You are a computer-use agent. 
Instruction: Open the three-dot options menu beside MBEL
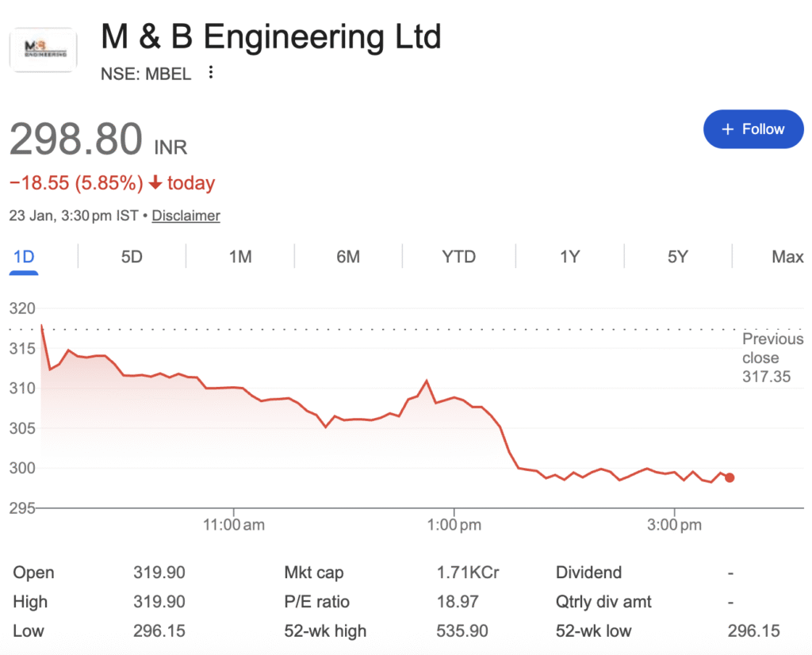click(x=211, y=73)
